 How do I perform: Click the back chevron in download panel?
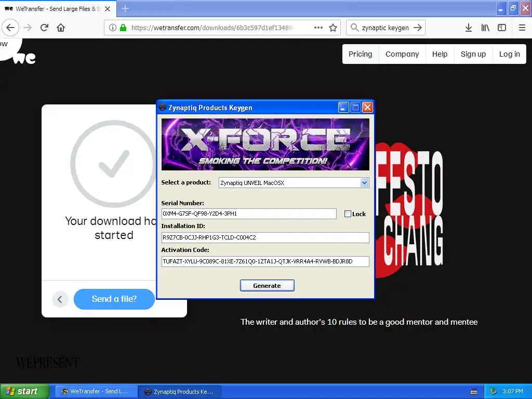pos(60,299)
